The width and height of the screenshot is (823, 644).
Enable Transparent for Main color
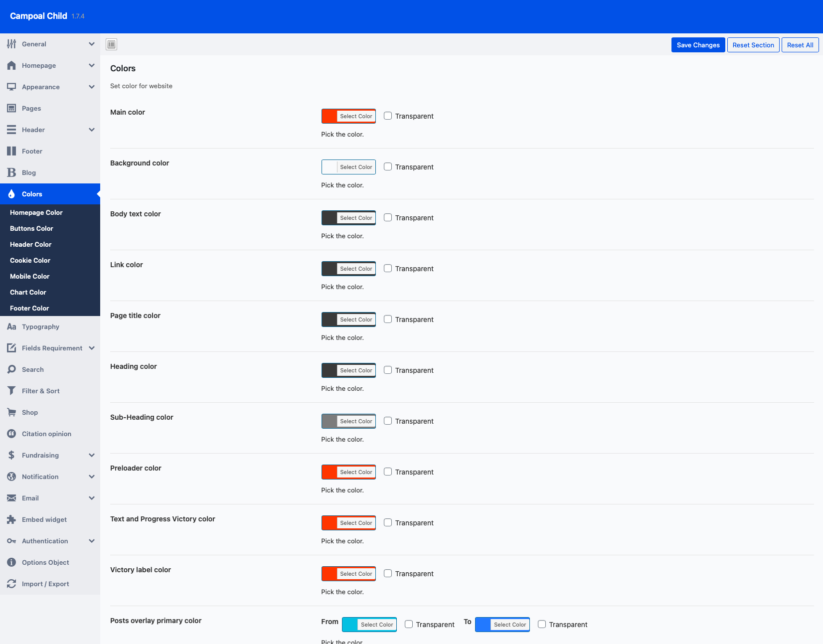pos(388,116)
